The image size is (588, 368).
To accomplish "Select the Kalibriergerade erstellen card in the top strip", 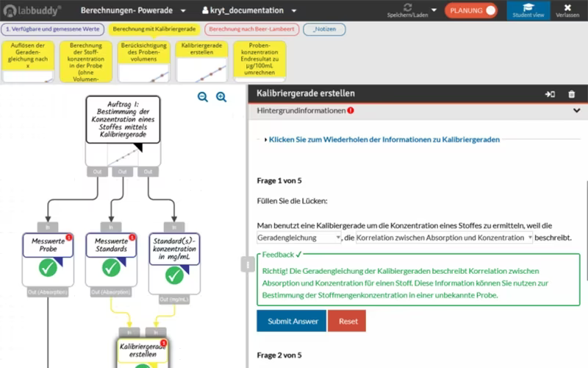I will tap(201, 62).
